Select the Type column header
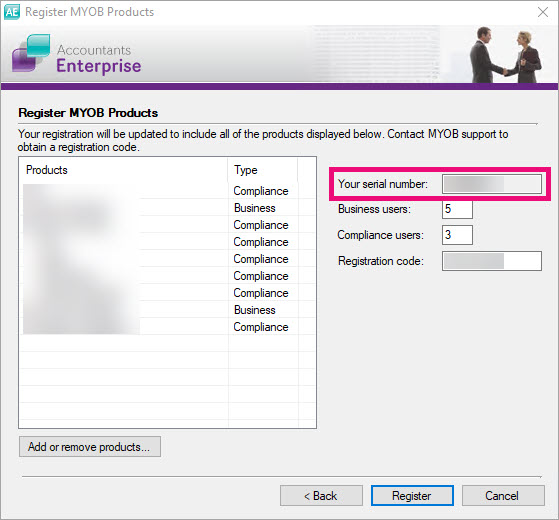This screenshot has height=520, width=559. point(263,170)
